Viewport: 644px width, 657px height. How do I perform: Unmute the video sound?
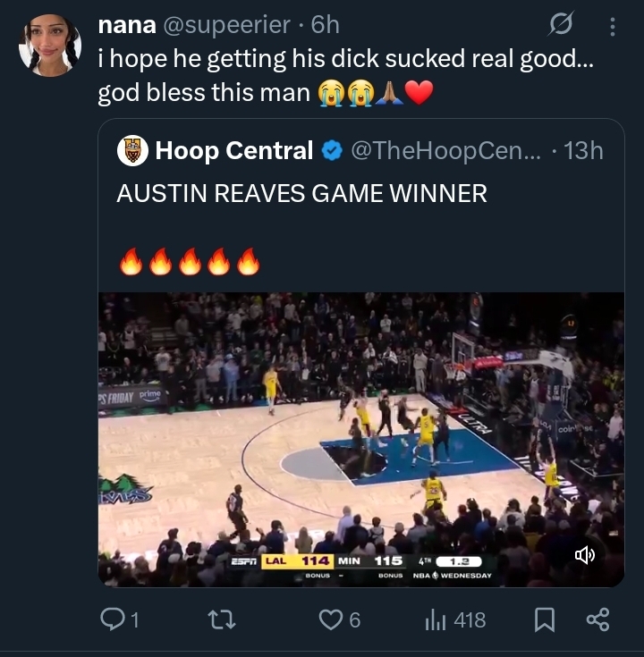[x=585, y=556]
